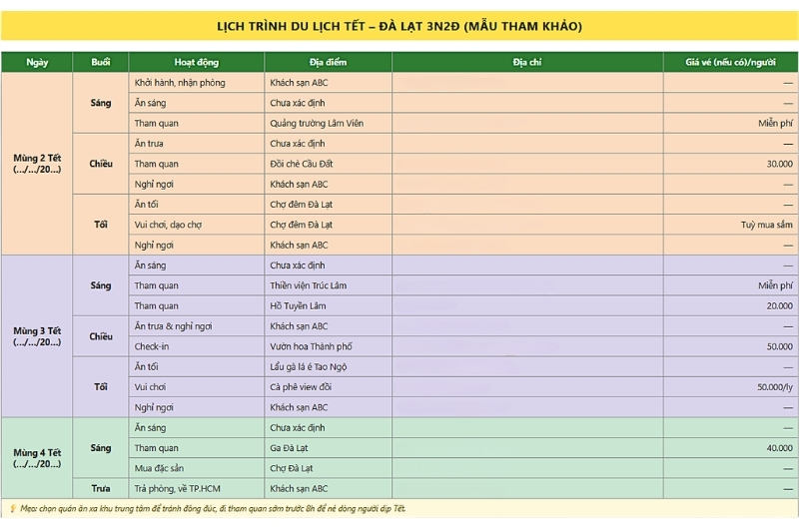Viewport: 799px width, 532px height.
Task: Select the 'Buổi' column header
Action: click(101, 62)
